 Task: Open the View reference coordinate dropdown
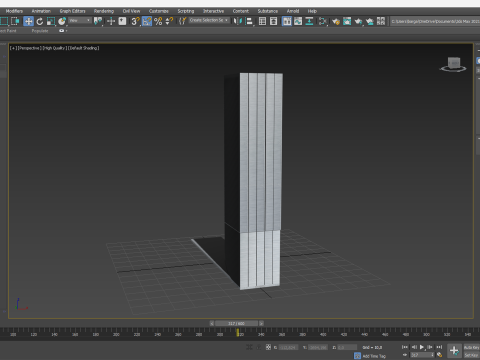[x=80, y=21]
